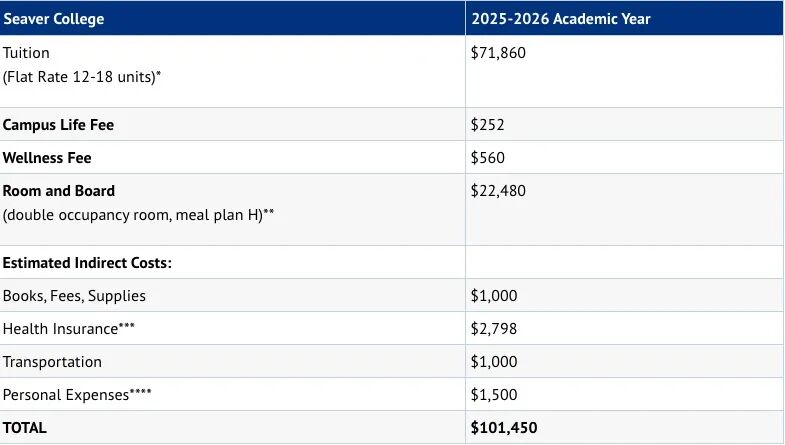The width and height of the screenshot is (785, 445).
Task: Select the Tuition row label
Action: coord(26,53)
